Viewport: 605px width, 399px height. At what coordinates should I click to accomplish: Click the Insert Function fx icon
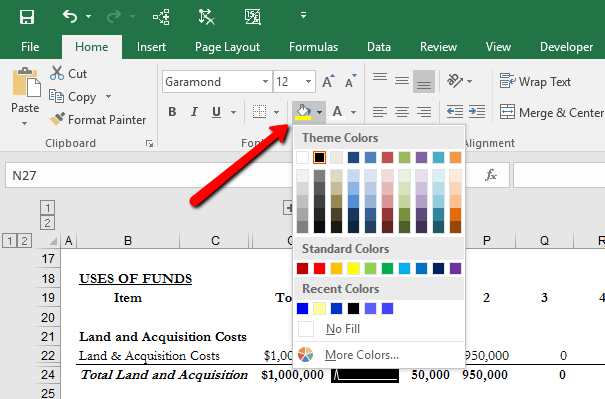(490, 175)
